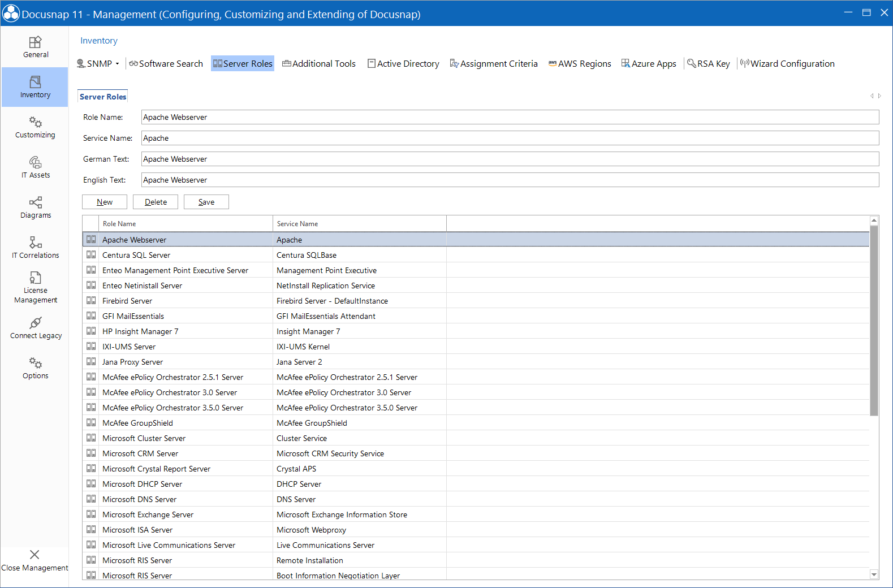Click the Save button

(x=206, y=202)
